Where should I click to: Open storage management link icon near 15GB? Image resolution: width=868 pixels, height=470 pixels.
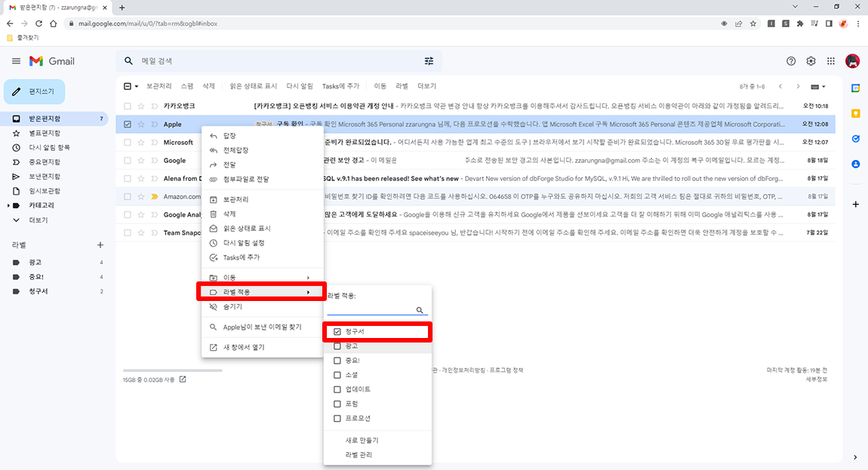pos(183,379)
